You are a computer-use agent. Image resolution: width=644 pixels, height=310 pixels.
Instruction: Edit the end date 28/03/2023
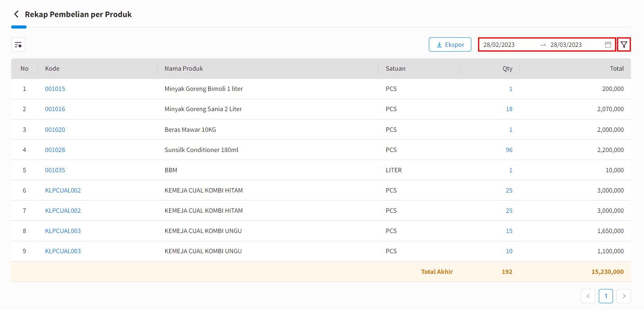(x=566, y=45)
